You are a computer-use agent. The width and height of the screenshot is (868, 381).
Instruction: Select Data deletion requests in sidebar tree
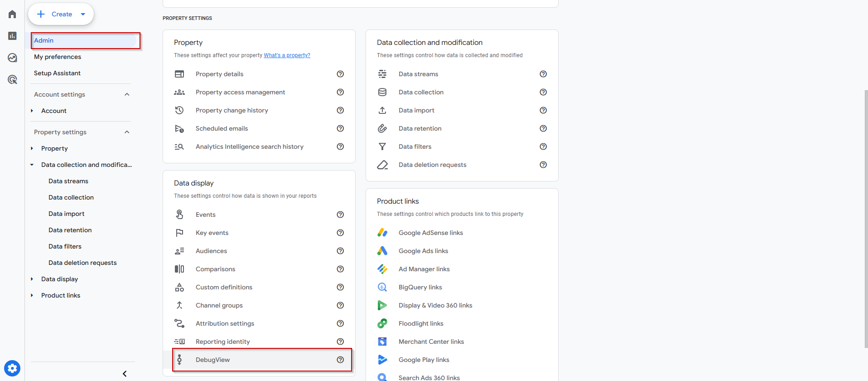[x=82, y=263]
